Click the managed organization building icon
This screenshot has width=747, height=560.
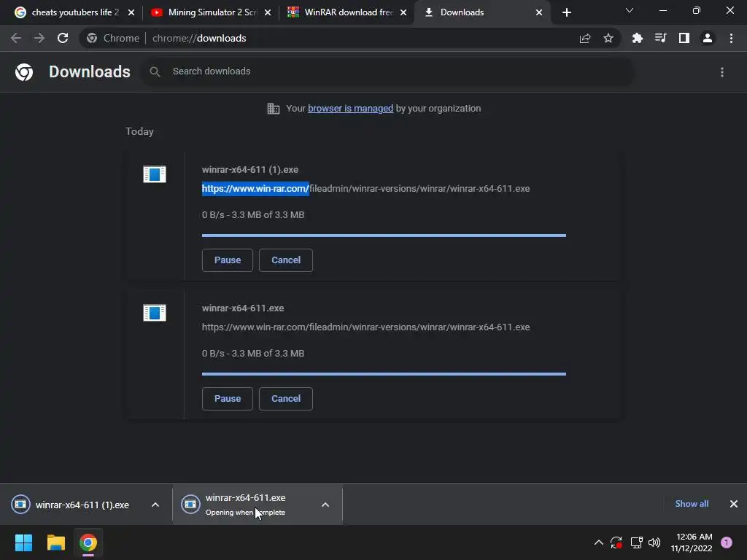coord(274,109)
